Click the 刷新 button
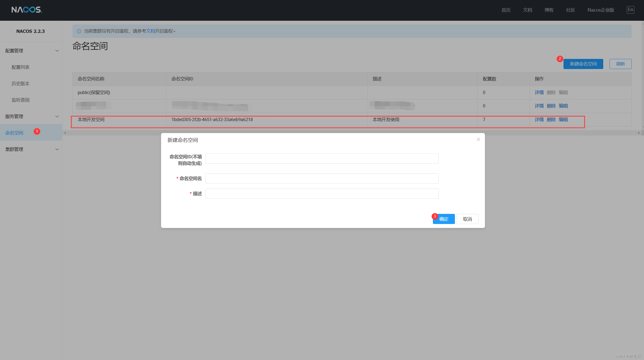644x360 pixels. click(620, 64)
